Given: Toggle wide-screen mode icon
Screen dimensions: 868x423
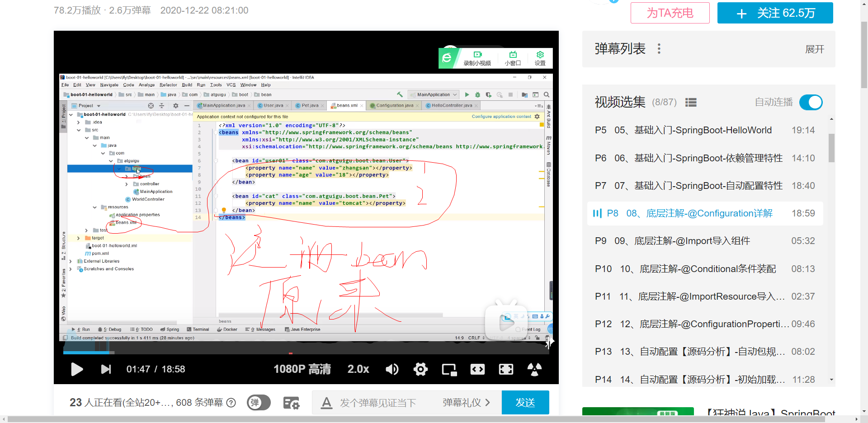Looking at the screenshot, I should click(x=477, y=369).
